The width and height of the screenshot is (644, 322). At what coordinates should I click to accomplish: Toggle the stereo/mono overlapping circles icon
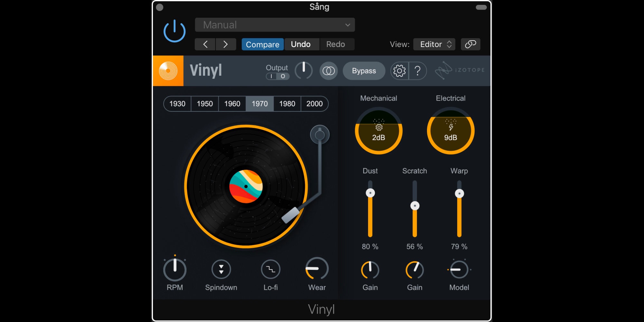328,71
